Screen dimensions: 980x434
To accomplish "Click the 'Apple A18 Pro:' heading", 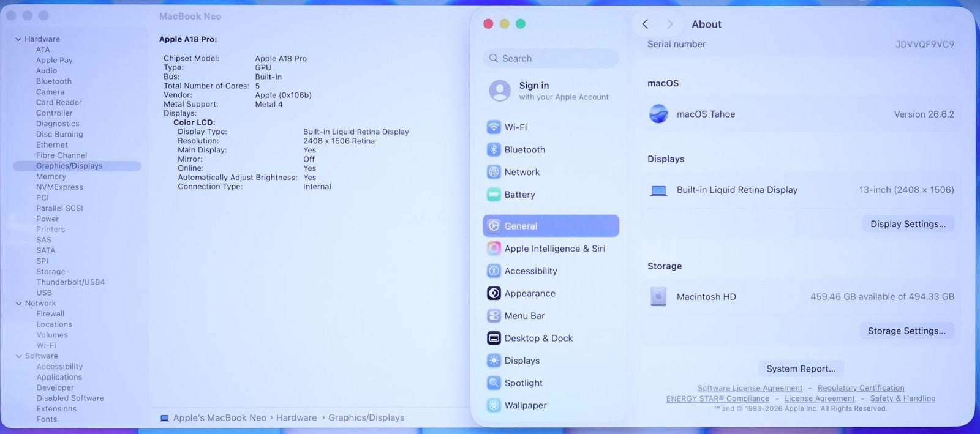I will [188, 39].
